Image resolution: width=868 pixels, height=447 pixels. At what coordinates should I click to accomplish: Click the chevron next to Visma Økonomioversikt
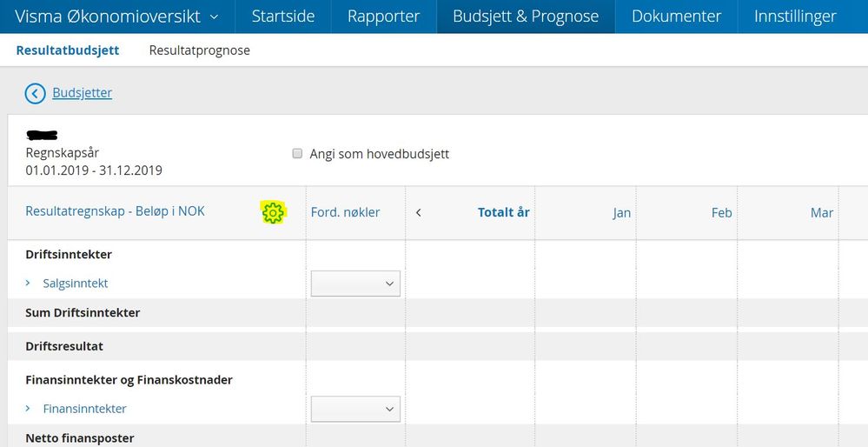point(215,17)
